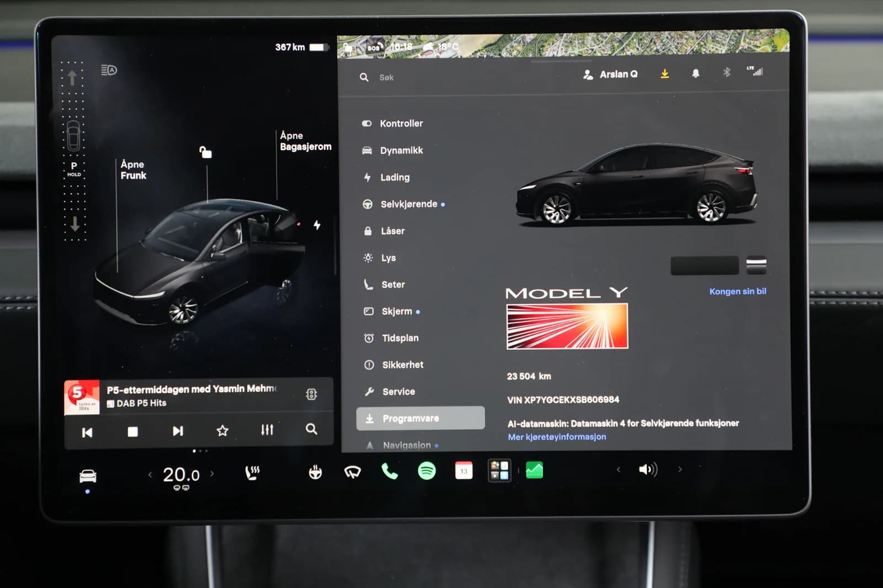
Task: Tap the 23 504 km odometer text
Action: [x=529, y=376]
